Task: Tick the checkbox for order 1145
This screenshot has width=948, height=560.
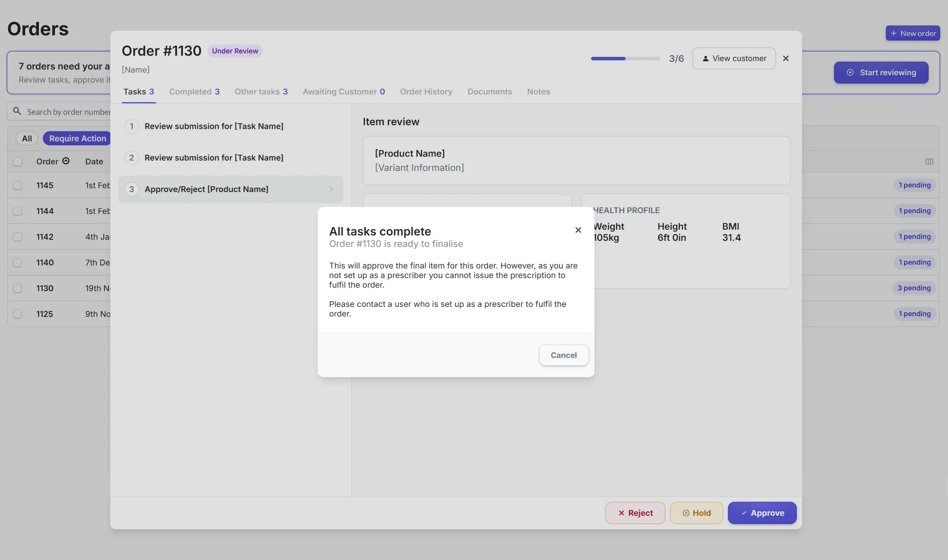Action: point(18,185)
